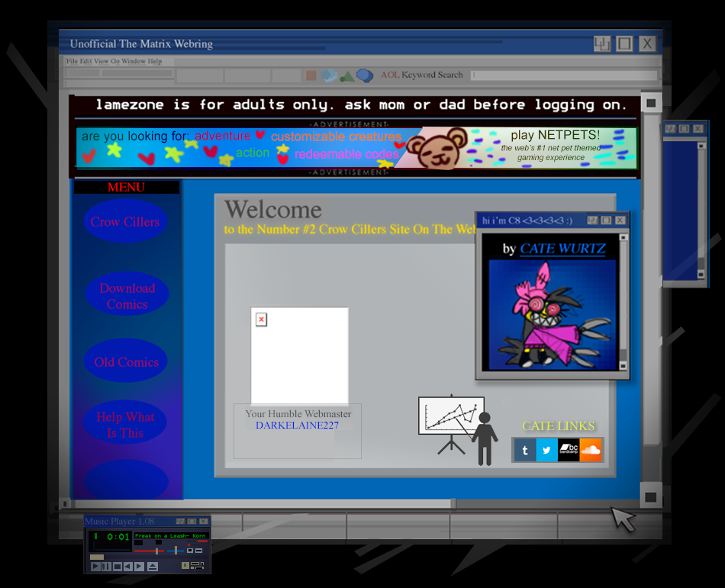This screenshot has width=725, height=588.
Task: Click the eject button in Music Player
Action: pyautogui.click(x=153, y=567)
